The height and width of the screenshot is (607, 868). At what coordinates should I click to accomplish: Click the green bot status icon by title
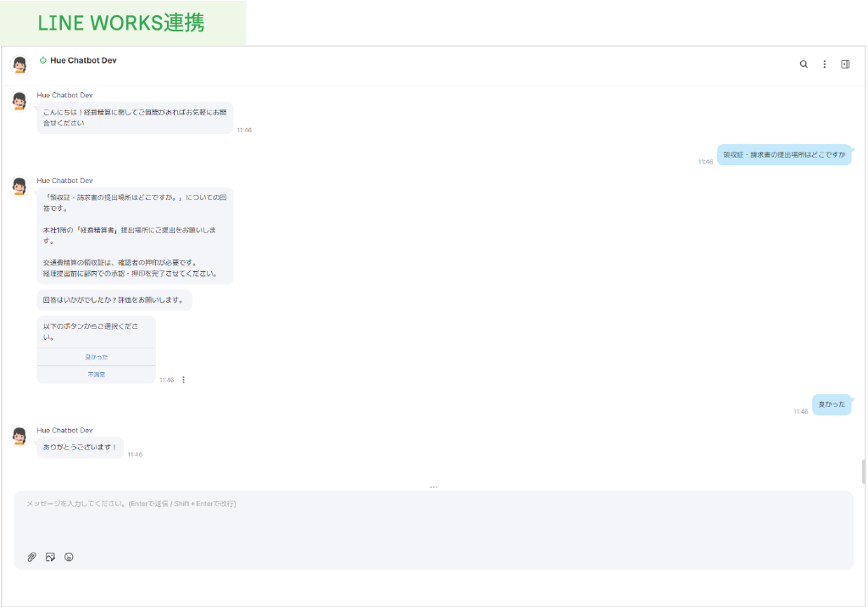pyautogui.click(x=43, y=60)
